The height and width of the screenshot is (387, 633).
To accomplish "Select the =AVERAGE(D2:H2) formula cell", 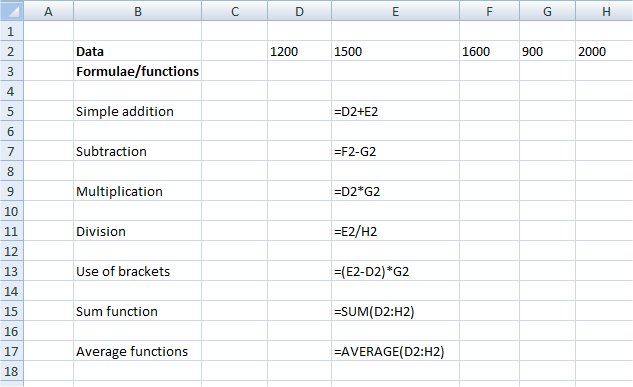I will (x=396, y=351).
